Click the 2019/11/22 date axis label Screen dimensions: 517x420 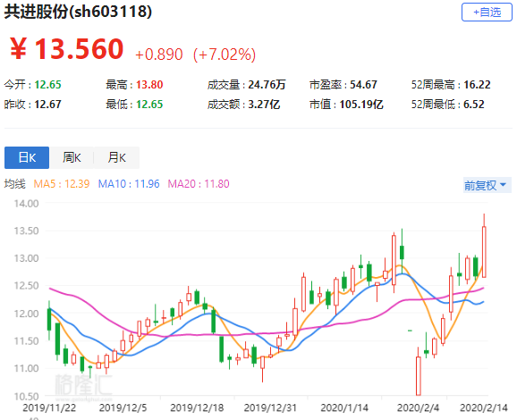[x=49, y=408]
